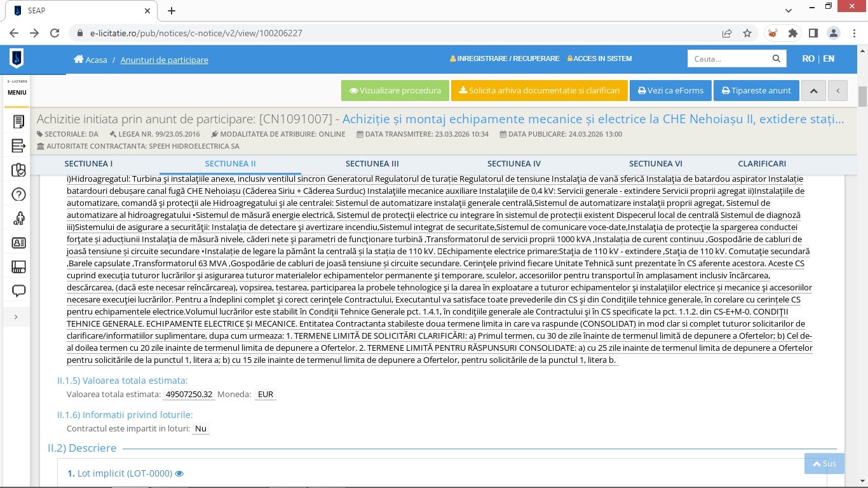Image resolution: width=868 pixels, height=488 pixels.
Task: Click Tipareste anunt button
Action: (756, 91)
